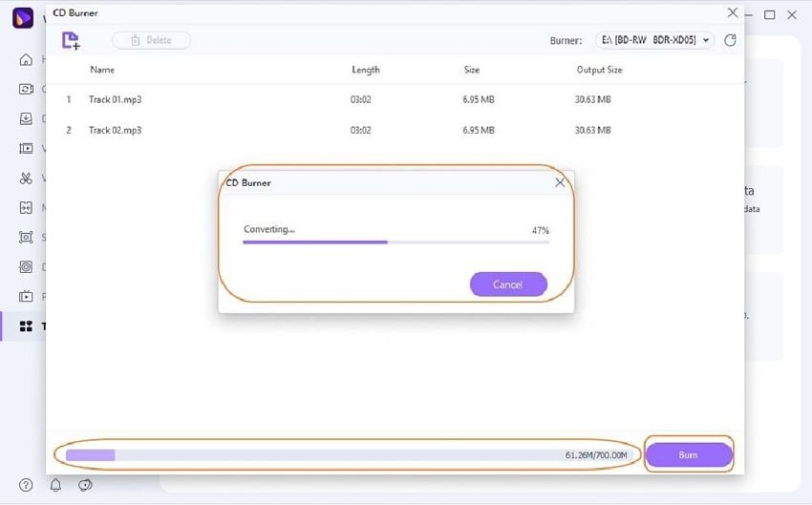Cancel the converting process
Image resolution: width=812 pixels, height=505 pixels.
[508, 284]
